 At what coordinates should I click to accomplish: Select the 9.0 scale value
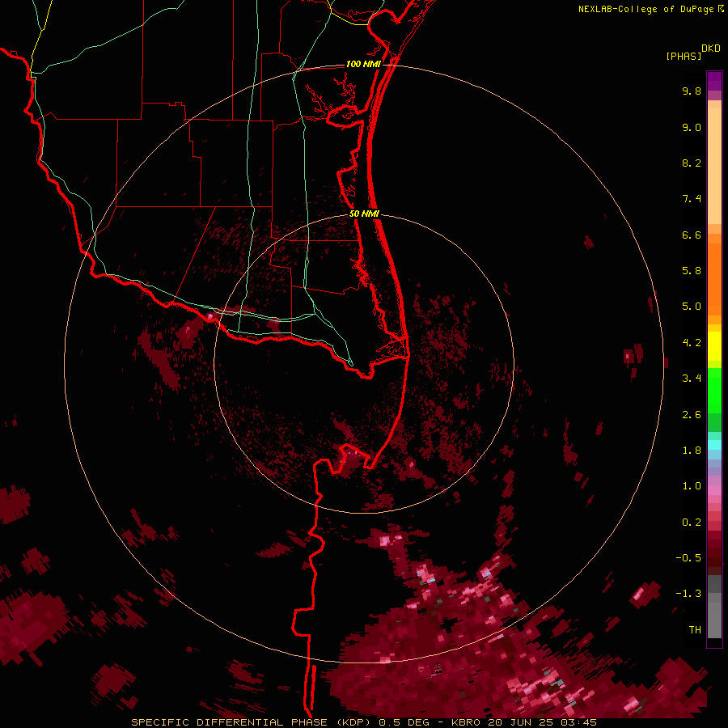pyautogui.click(x=692, y=127)
